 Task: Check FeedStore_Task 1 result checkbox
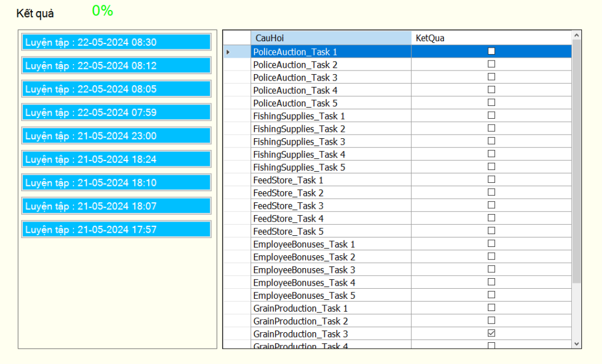(x=491, y=179)
